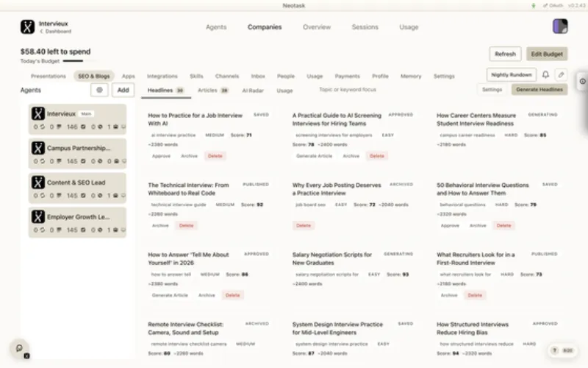Switch to the Presentations tab
This screenshot has width=588, height=368.
tap(49, 77)
